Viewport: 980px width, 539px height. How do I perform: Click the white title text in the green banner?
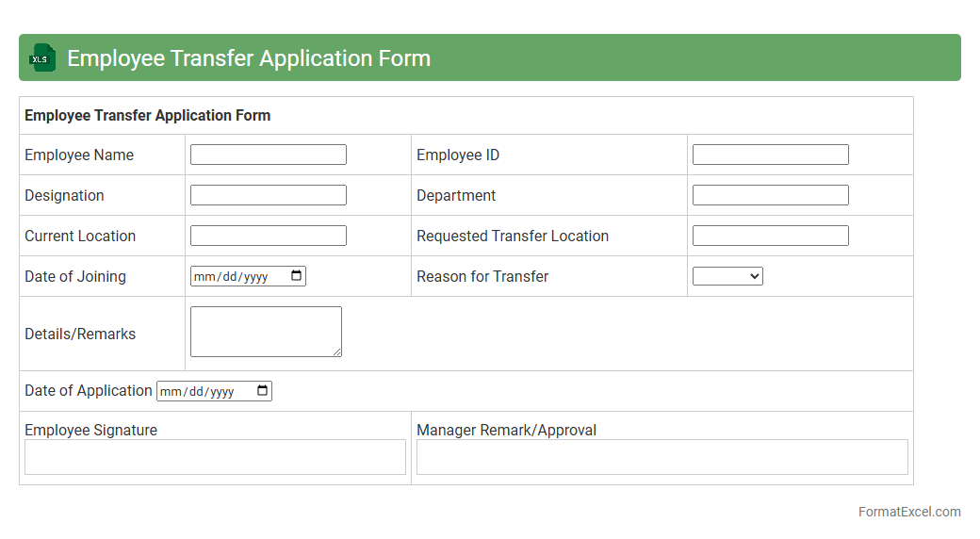249,58
